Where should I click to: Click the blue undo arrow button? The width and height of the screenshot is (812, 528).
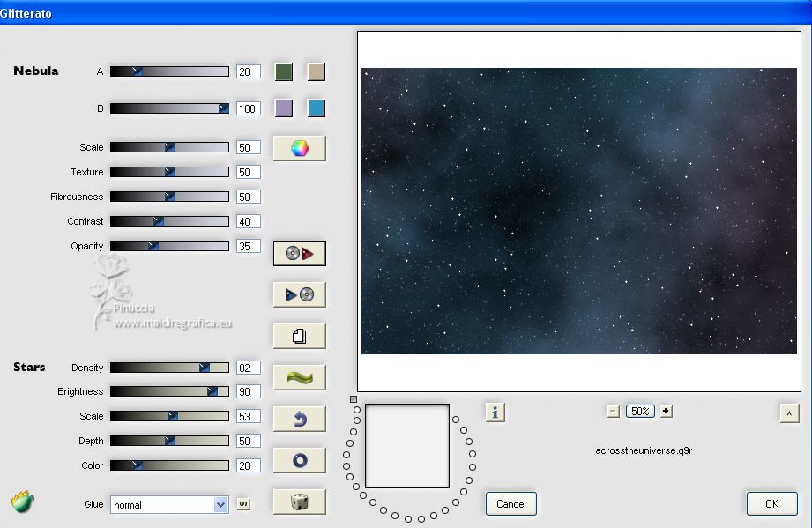point(300,419)
